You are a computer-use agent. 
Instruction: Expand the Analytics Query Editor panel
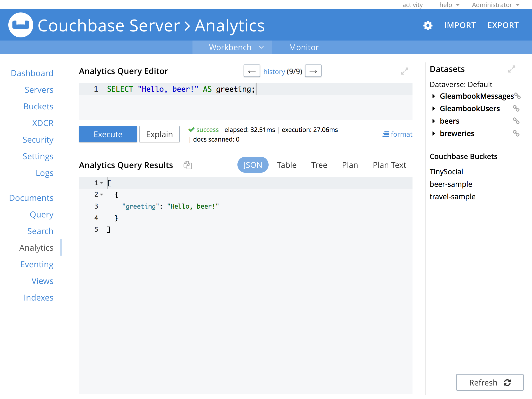pos(404,71)
